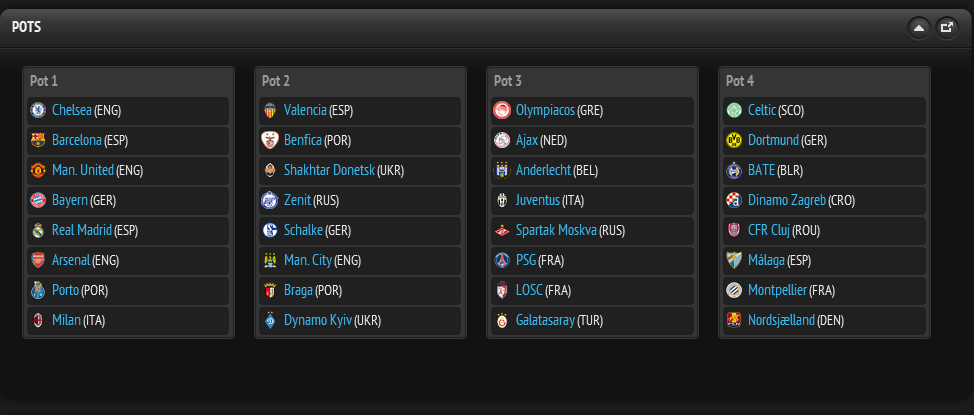Image resolution: width=974 pixels, height=415 pixels.
Task: Click the Dortmund club logo
Action: [733, 140]
